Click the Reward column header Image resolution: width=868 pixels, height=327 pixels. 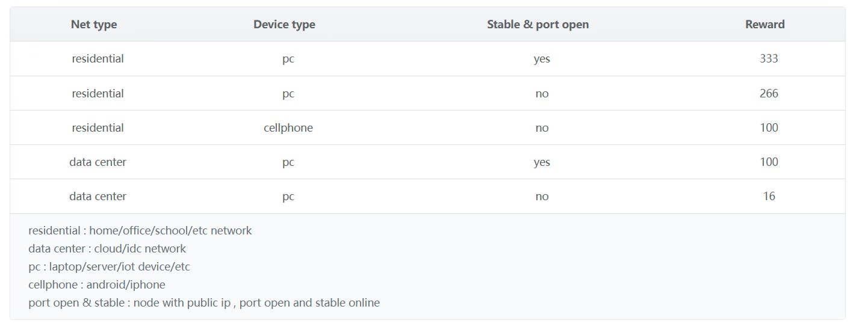764,25
